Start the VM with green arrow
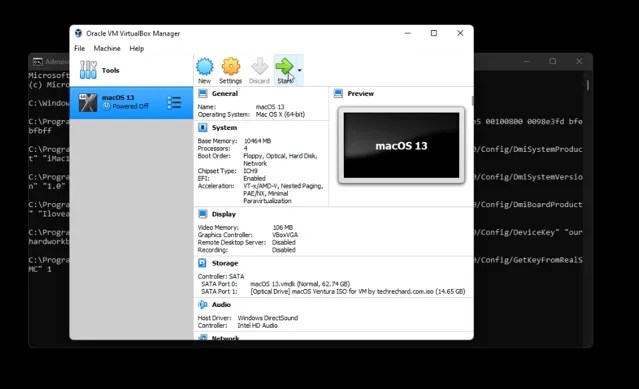The height and width of the screenshot is (389, 639). point(284,66)
